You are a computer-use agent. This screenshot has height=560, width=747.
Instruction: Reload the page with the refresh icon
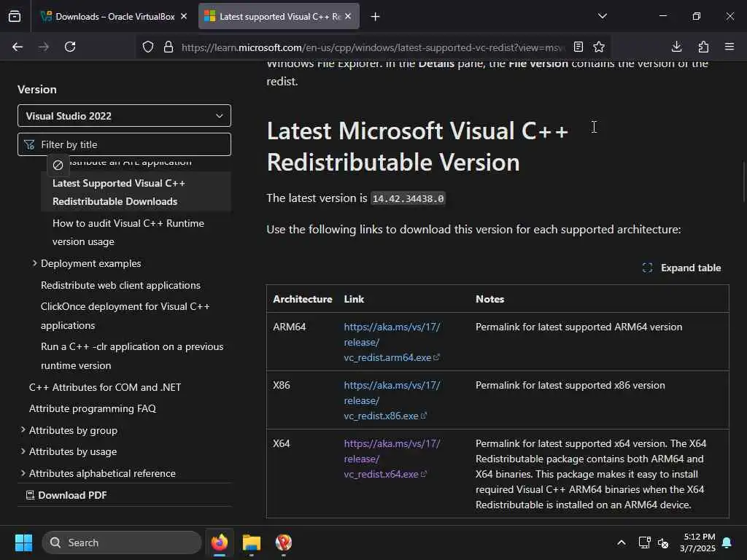coord(70,47)
